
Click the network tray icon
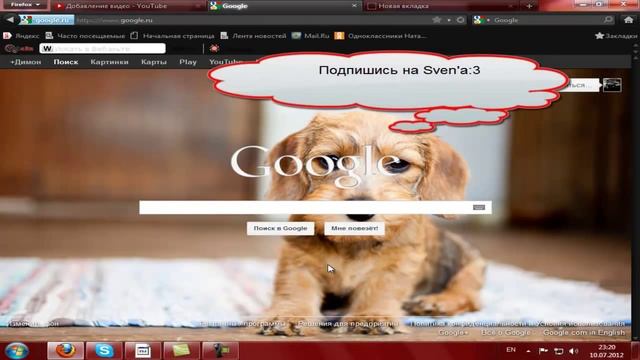pyautogui.click(x=558, y=351)
